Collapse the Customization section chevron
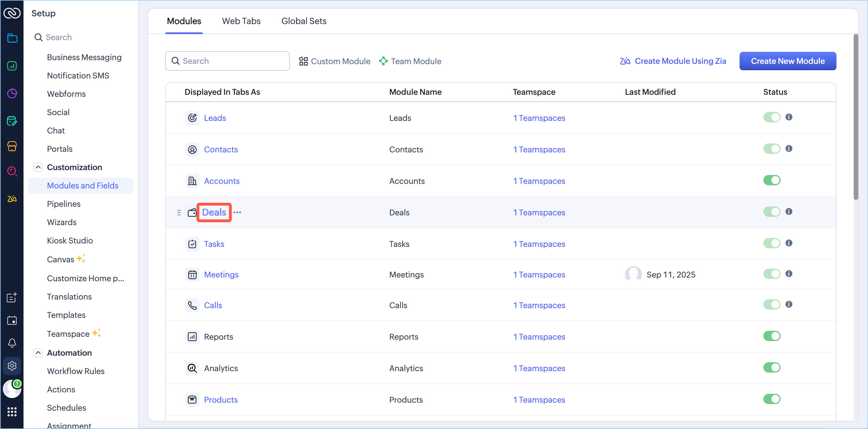The image size is (868, 429). (38, 167)
